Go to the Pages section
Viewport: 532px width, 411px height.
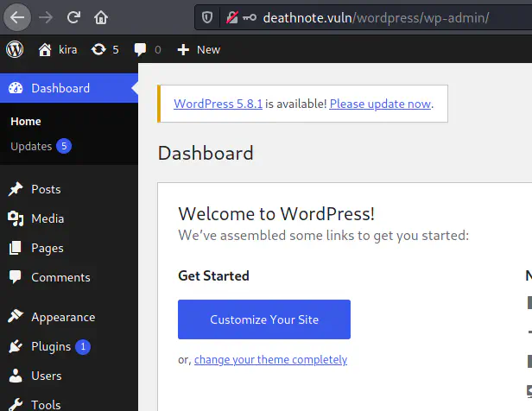[47, 248]
